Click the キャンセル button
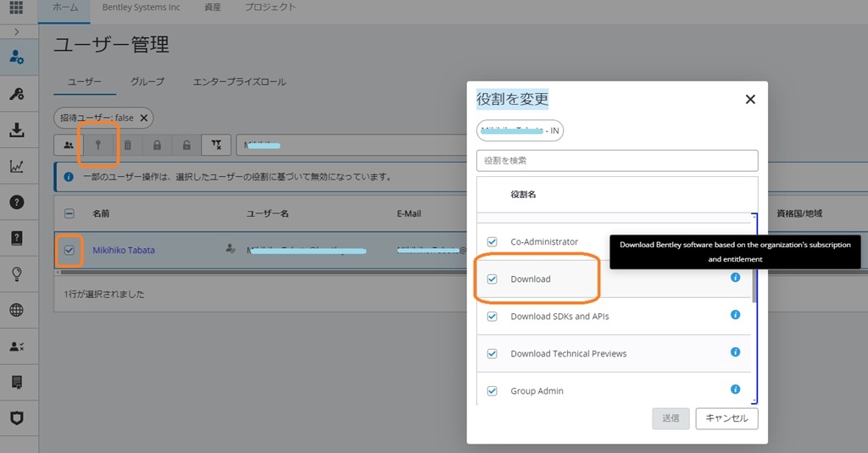 click(726, 418)
